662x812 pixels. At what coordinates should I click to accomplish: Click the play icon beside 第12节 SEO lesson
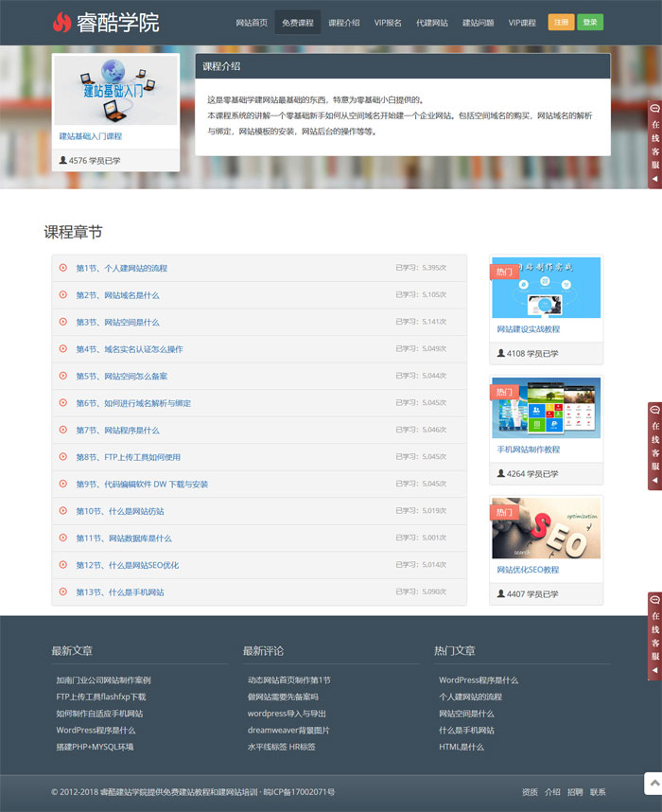[63, 564]
